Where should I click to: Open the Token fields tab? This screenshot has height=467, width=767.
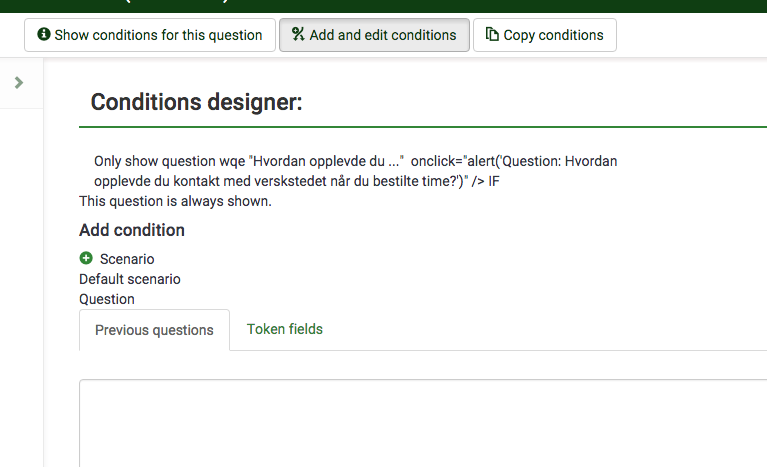coord(285,329)
